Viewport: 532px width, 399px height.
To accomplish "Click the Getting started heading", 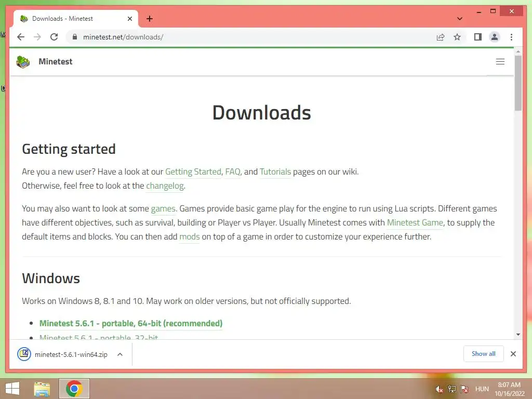I will (x=69, y=149).
